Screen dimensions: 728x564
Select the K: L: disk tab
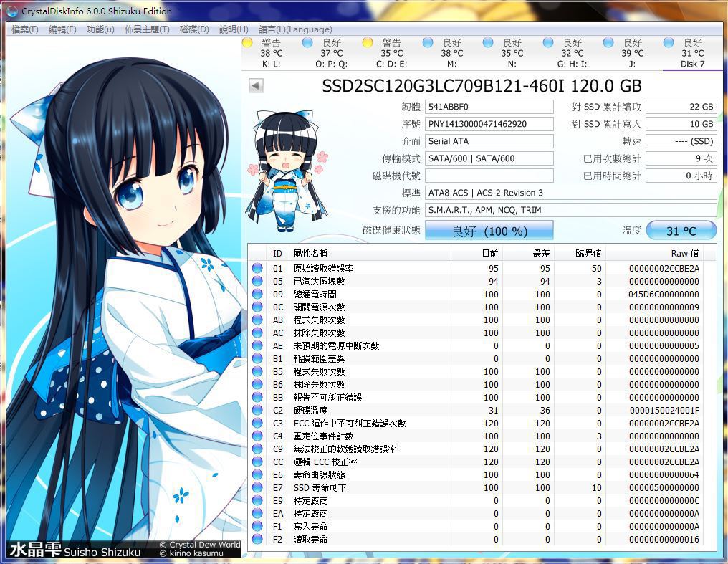(x=272, y=53)
